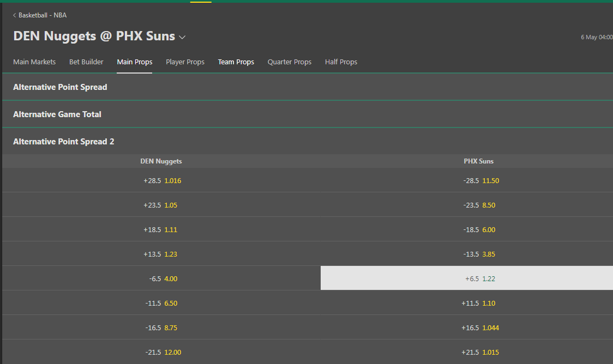Select DEN Nuggets -21.5 at 12.00
613x364 pixels.
click(162, 352)
